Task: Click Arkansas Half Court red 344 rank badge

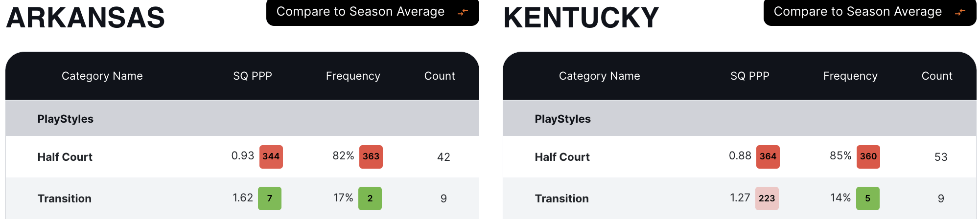Action: click(271, 156)
